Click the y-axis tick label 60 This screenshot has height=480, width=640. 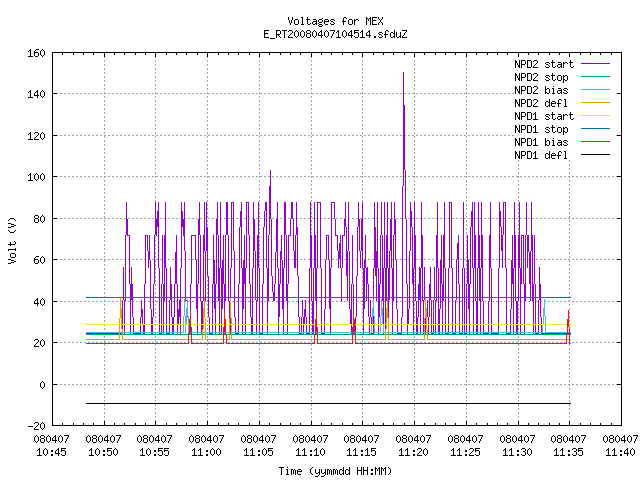39,260
